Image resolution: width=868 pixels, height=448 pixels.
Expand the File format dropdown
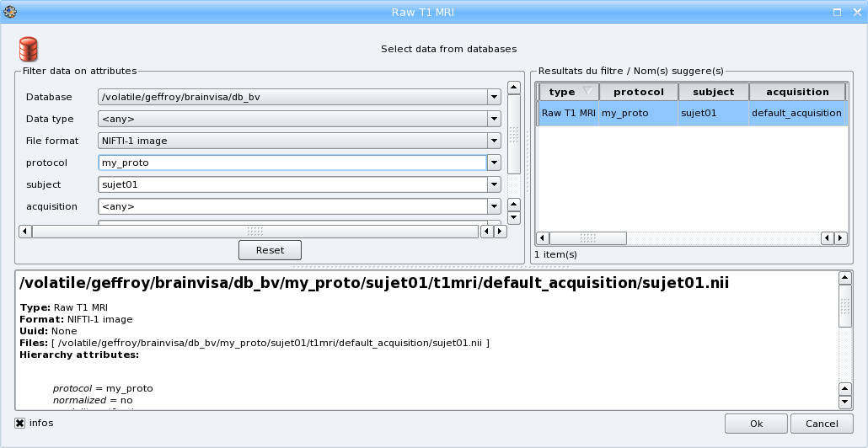[x=494, y=141]
